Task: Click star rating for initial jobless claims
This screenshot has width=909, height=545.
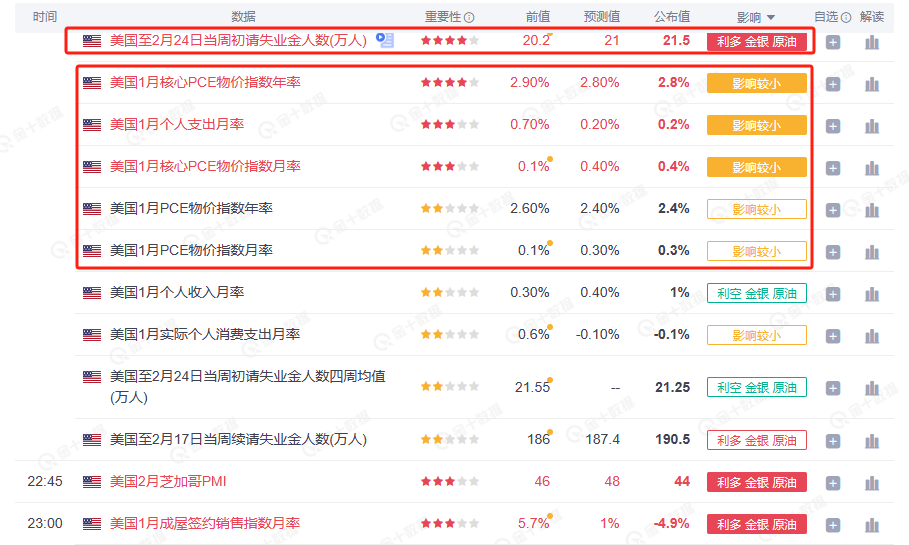Action: (x=450, y=40)
